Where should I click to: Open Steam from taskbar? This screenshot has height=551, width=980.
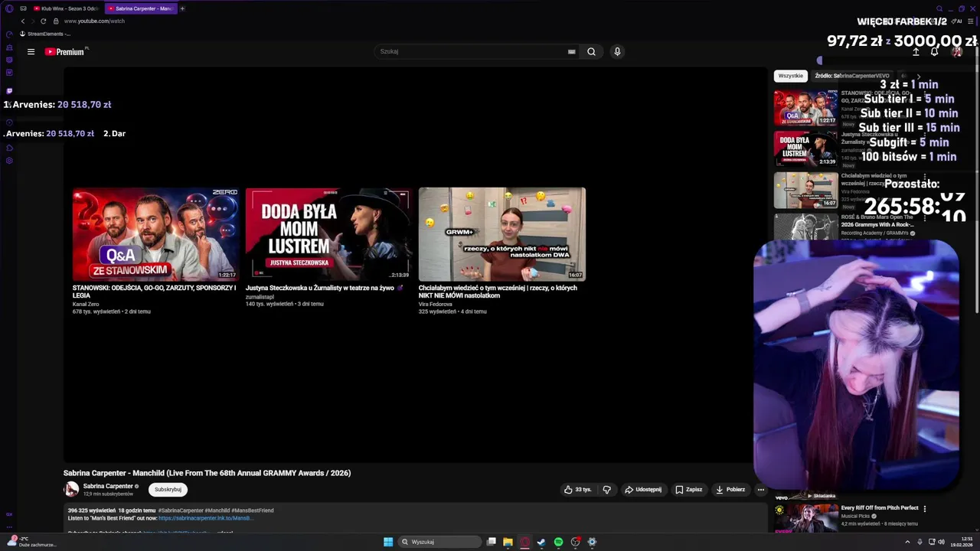pos(541,542)
